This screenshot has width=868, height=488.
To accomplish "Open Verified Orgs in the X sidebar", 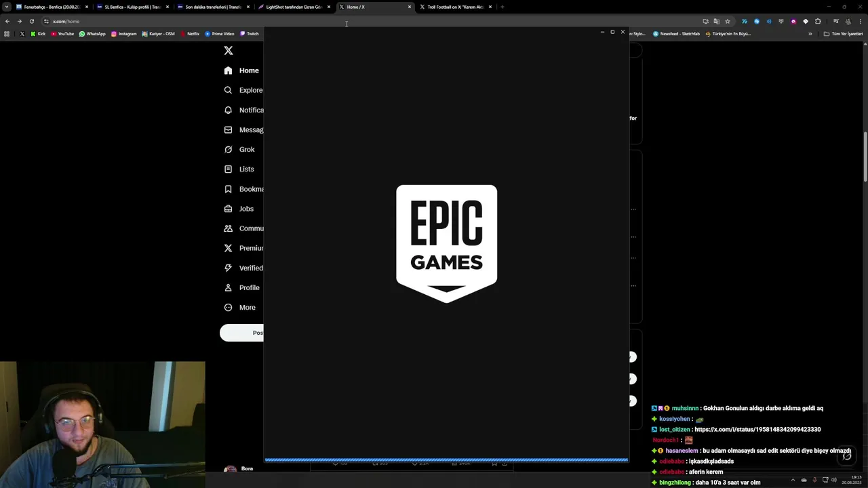I will [243, 268].
